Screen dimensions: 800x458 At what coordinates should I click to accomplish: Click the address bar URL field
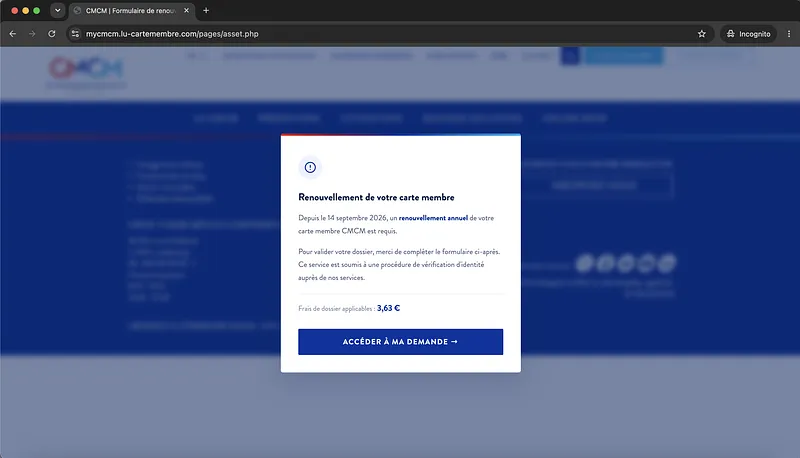coord(388,34)
